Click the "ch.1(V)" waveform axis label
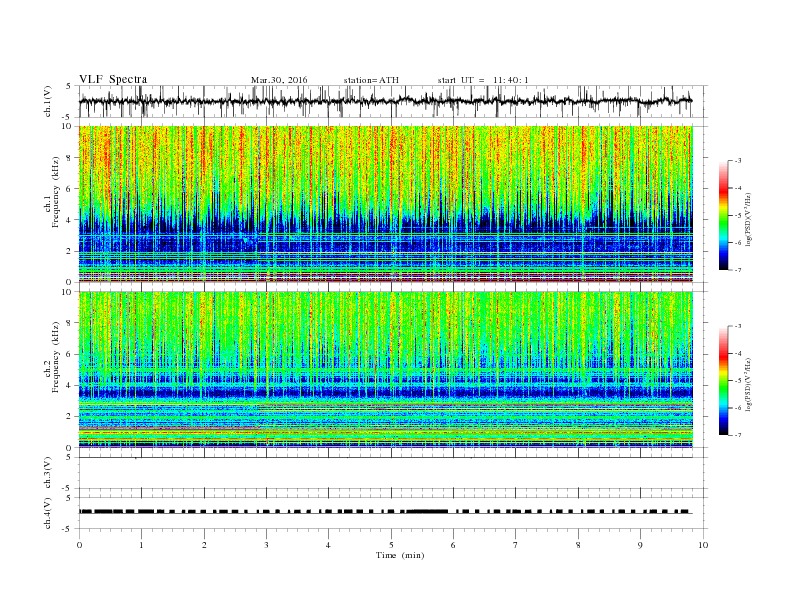 point(48,101)
